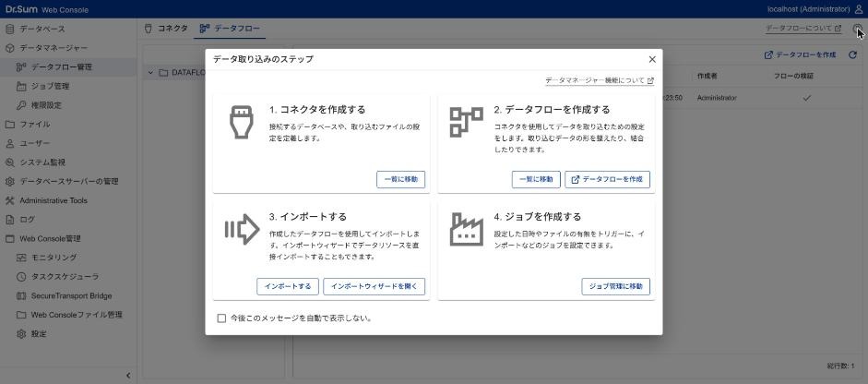Click the ユーザー person icon in sidebar

click(9, 143)
